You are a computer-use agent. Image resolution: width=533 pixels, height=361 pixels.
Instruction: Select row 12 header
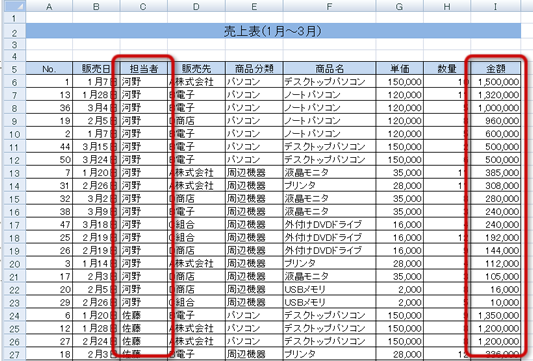coord(14,160)
